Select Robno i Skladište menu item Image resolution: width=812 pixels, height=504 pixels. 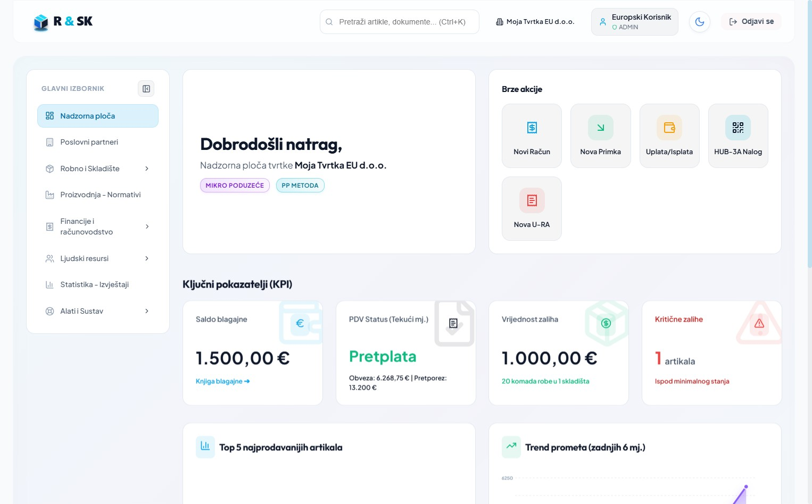click(98, 169)
